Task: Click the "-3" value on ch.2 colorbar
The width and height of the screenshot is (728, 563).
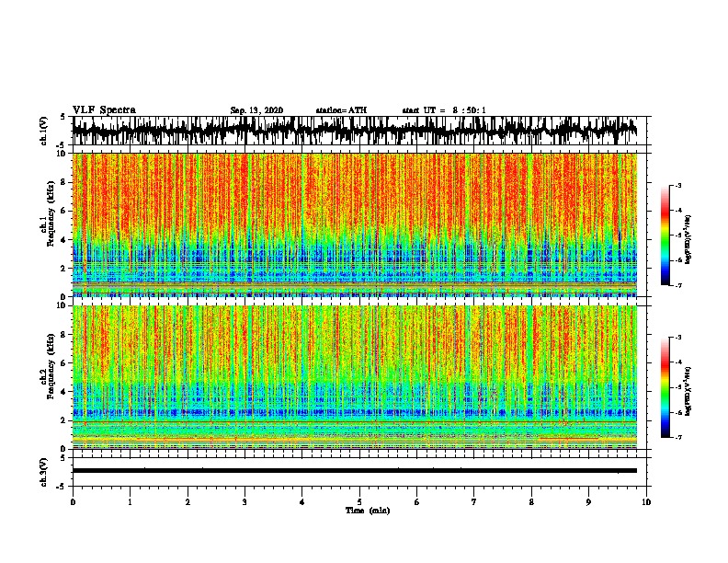Action: click(x=678, y=338)
